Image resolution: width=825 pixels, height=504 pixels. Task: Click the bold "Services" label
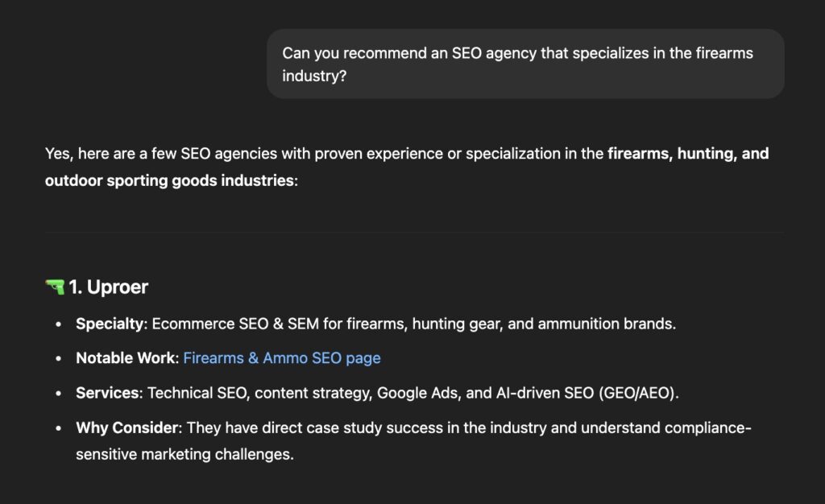pyautogui.click(x=107, y=393)
